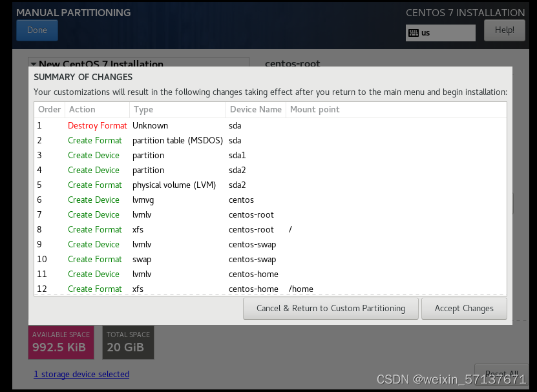Click 'partition' type in order row 4

tap(148, 170)
